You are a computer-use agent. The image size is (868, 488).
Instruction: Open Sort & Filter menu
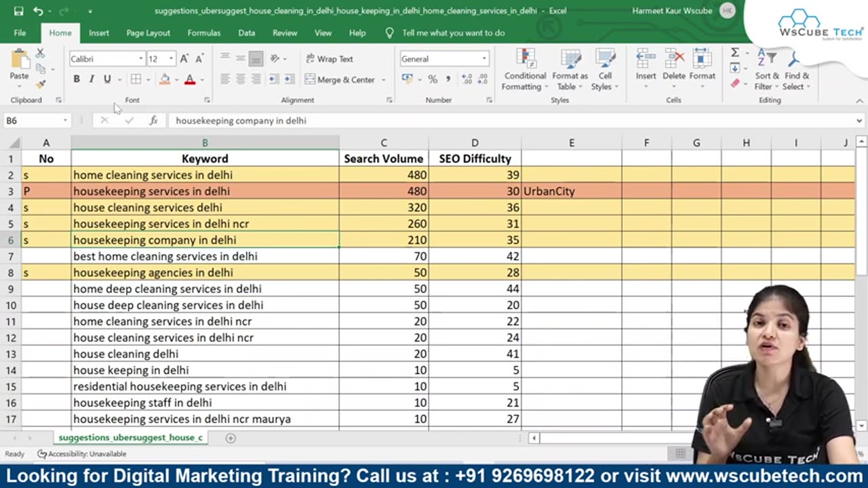coord(767,70)
